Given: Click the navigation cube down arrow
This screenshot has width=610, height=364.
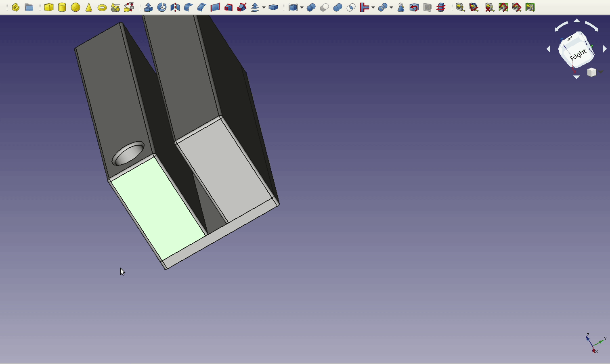Looking at the screenshot, I should pos(577,77).
